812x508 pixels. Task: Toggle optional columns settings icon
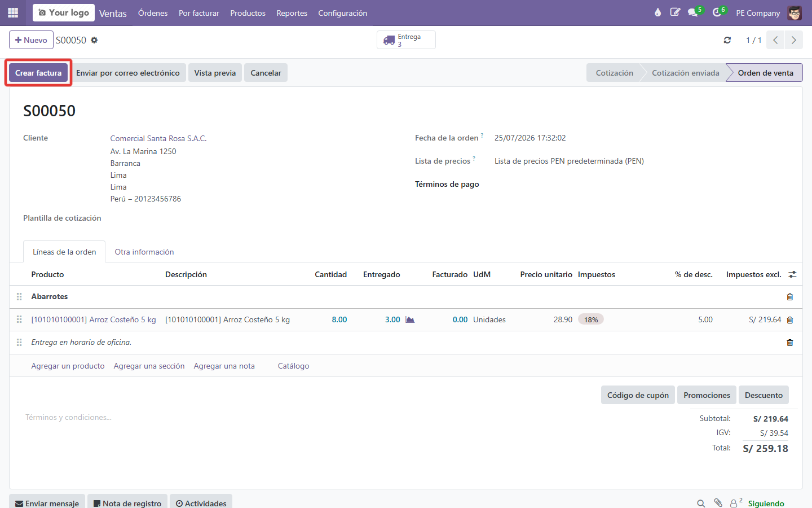point(792,274)
